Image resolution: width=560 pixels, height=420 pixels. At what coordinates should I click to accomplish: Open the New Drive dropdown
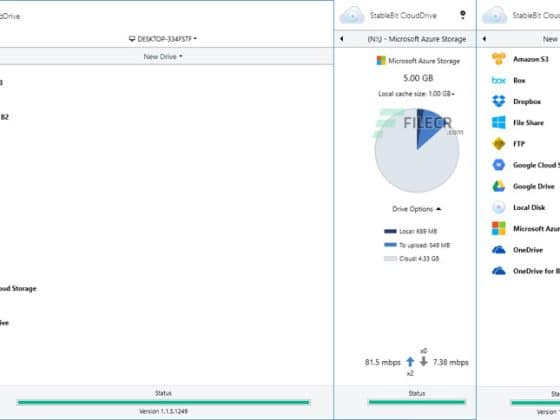pos(163,56)
